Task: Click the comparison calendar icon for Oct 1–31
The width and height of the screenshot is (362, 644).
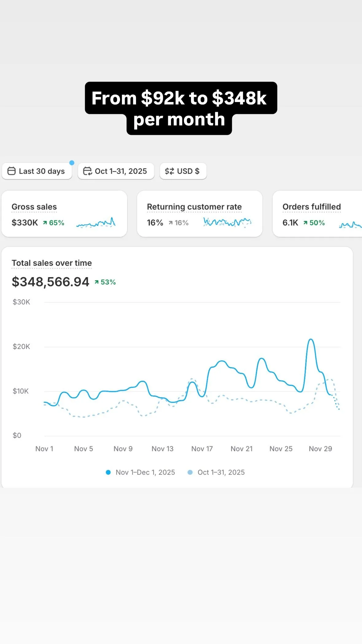Action: coord(87,171)
